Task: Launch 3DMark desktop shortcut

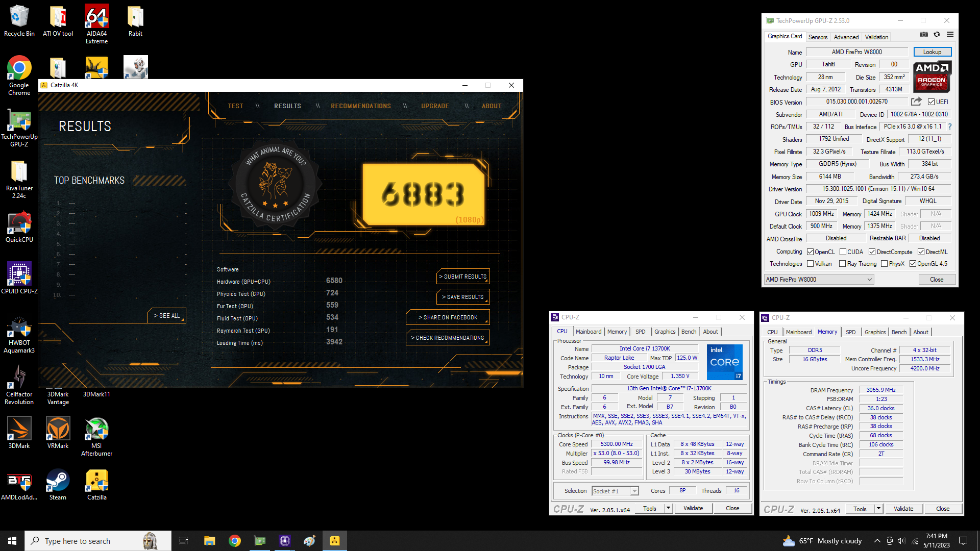Action: 19,433
